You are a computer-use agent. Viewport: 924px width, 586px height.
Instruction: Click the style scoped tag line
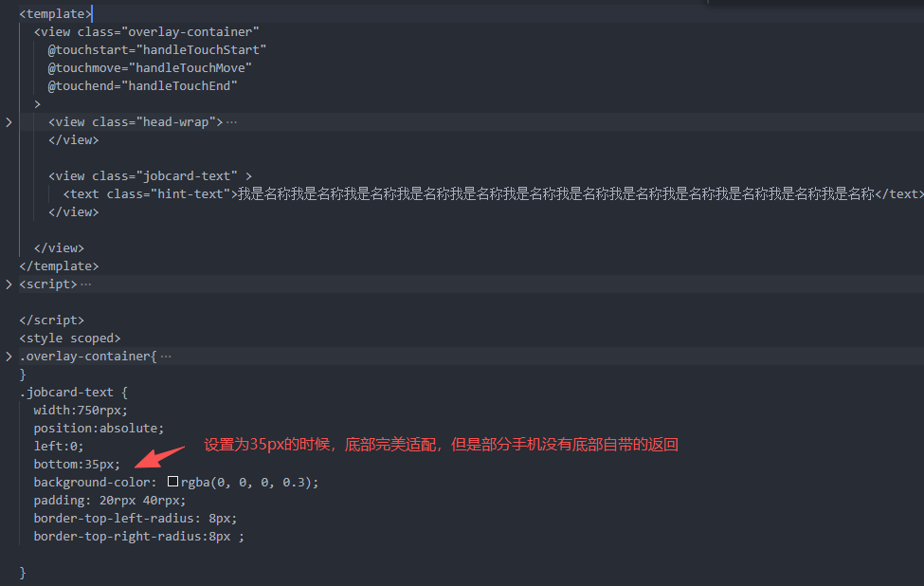pyautogui.click(x=69, y=339)
